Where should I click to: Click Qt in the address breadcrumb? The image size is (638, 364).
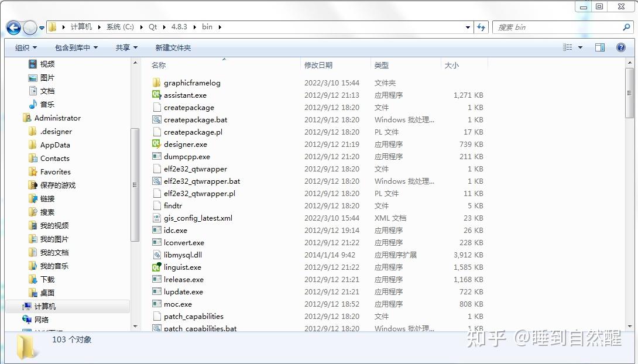tap(153, 27)
